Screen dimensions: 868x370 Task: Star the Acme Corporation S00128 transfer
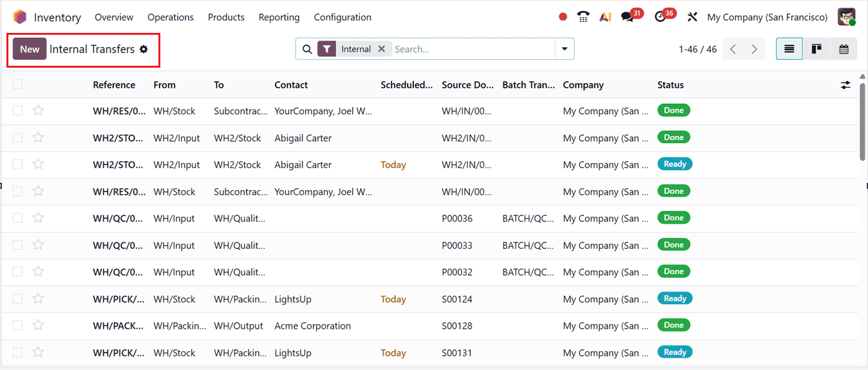[38, 326]
